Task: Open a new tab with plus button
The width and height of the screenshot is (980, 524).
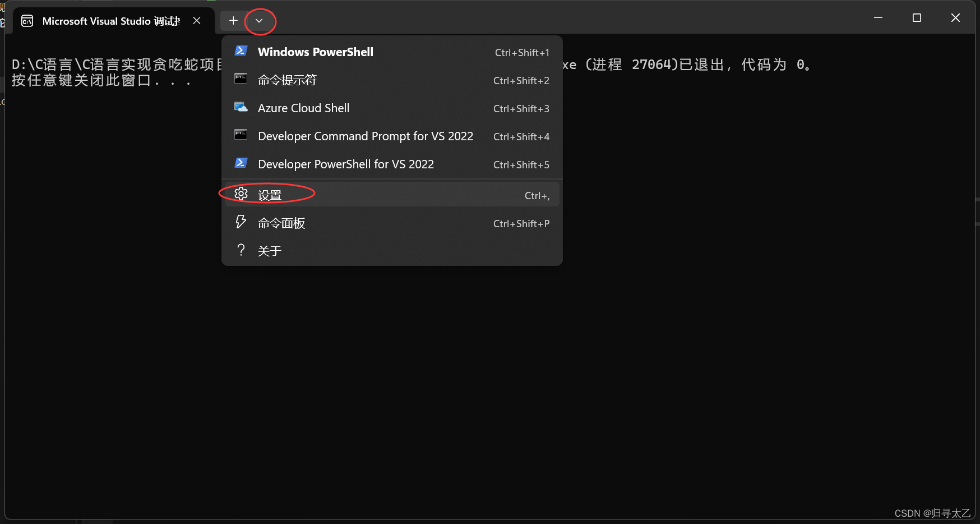Action: coord(233,21)
